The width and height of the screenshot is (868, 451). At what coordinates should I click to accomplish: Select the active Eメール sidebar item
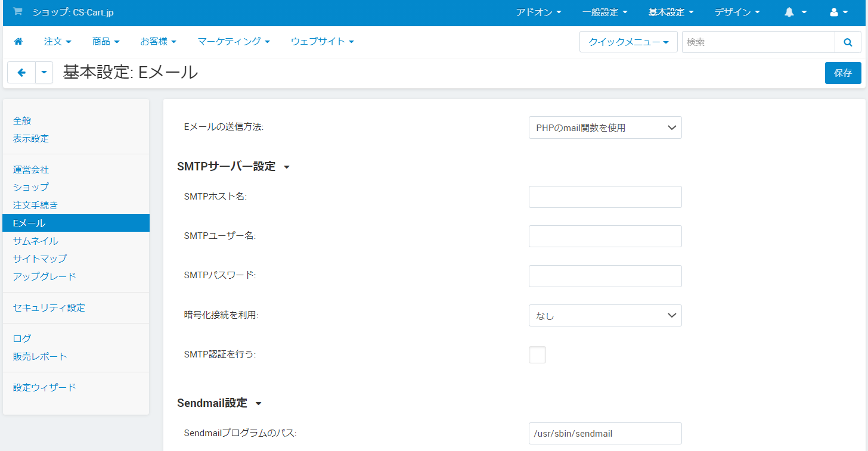(x=76, y=223)
